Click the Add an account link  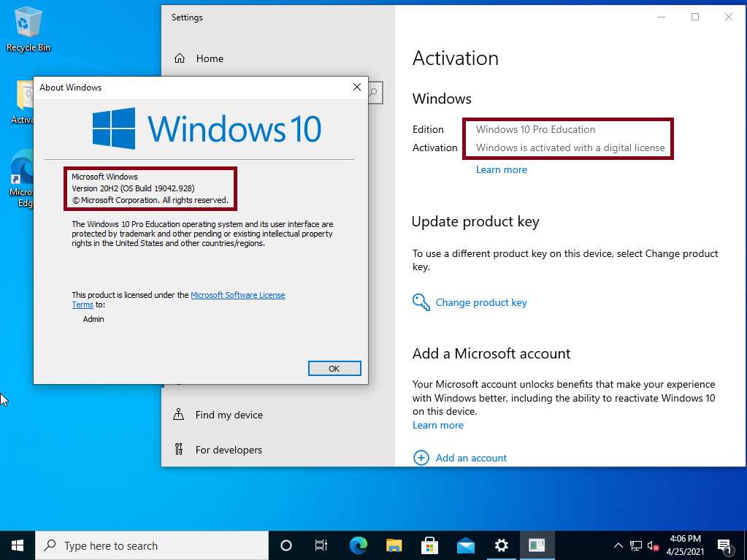point(471,458)
